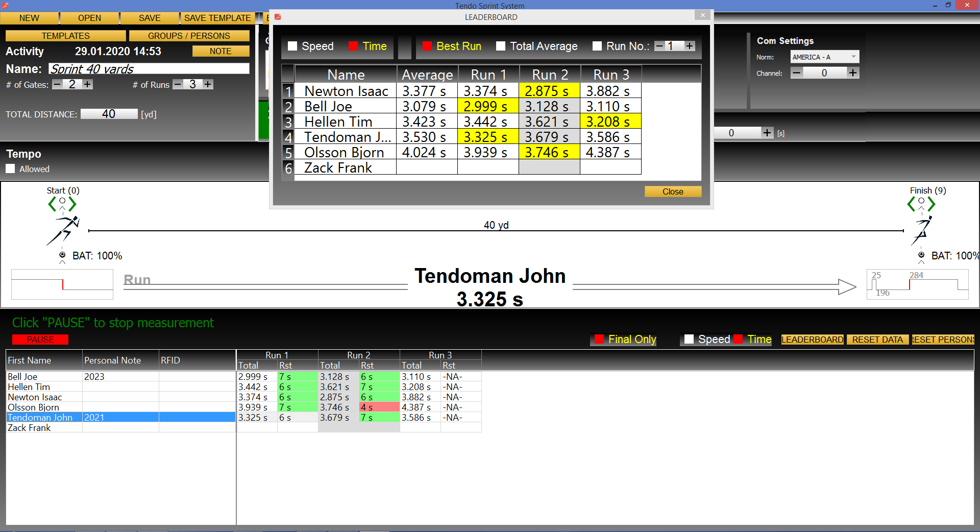This screenshot has width=980, height=532.
Task: Decrease number of runs with minus
Action: point(178,84)
